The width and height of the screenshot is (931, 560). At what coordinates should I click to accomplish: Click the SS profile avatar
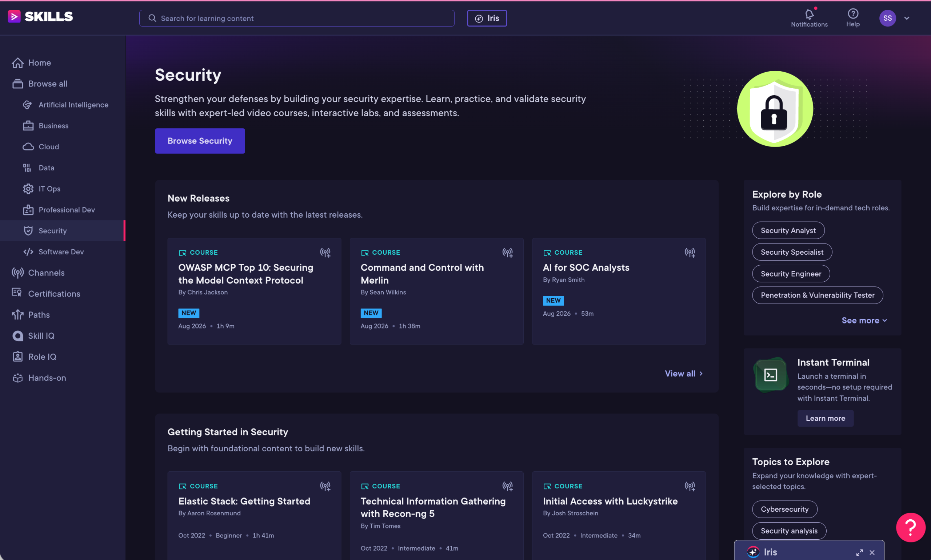click(x=887, y=18)
